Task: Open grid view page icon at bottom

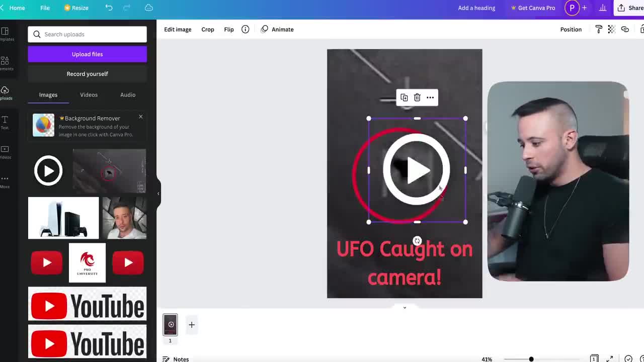Action: click(x=594, y=359)
